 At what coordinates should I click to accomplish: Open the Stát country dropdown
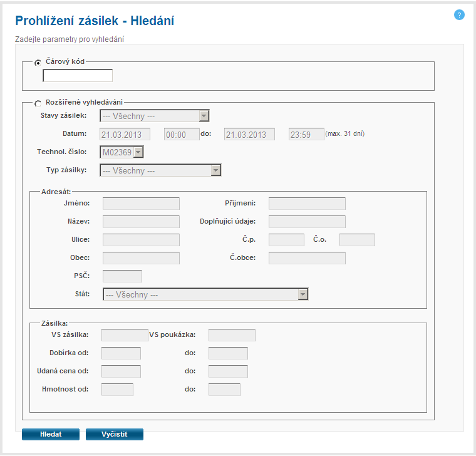(205, 294)
